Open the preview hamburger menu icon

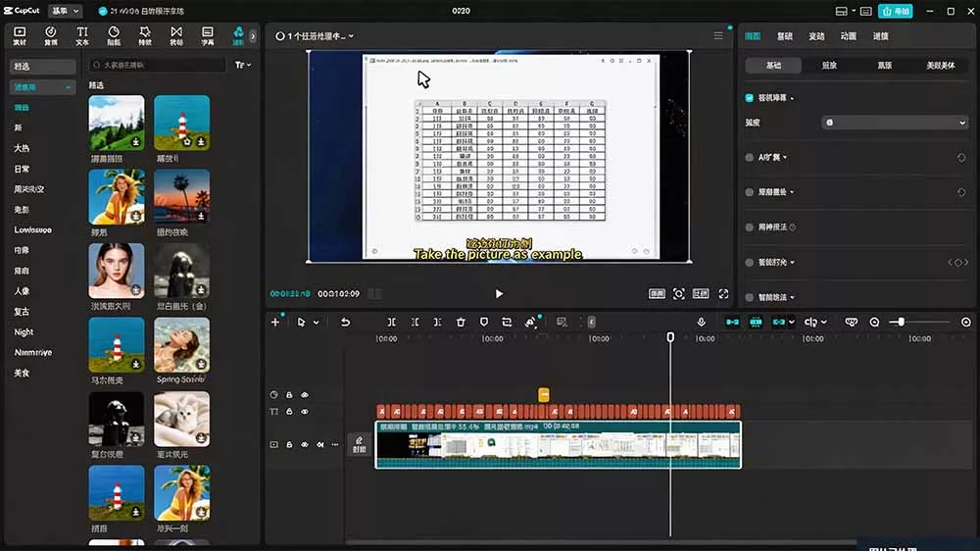pos(718,35)
